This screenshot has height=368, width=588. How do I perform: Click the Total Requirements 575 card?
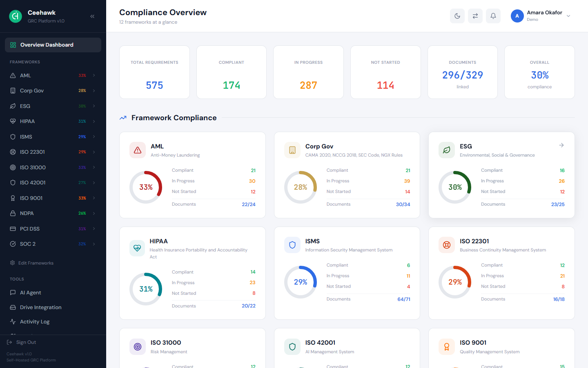tap(154, 72)
